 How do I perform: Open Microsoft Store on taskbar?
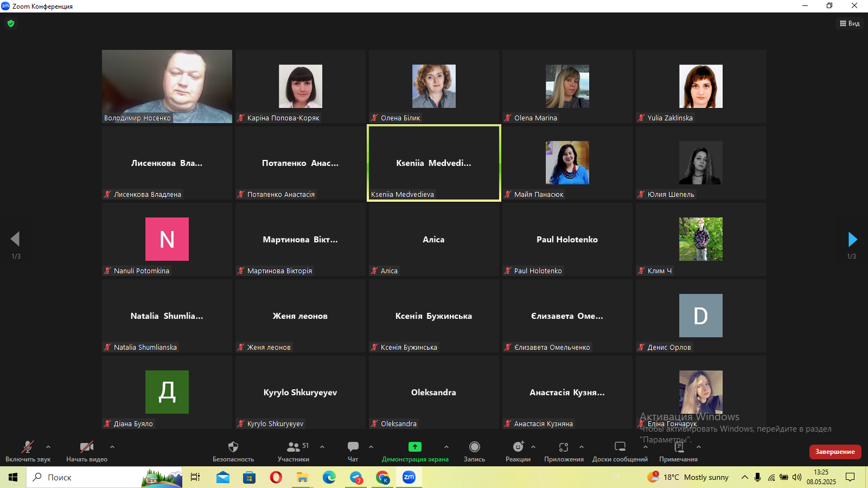(249, 477)
